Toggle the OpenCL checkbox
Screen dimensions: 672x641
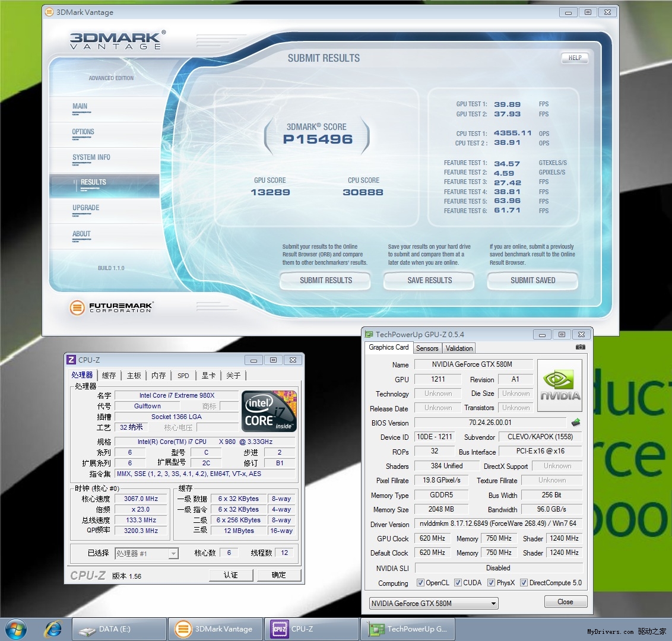(x=420, y=583)
